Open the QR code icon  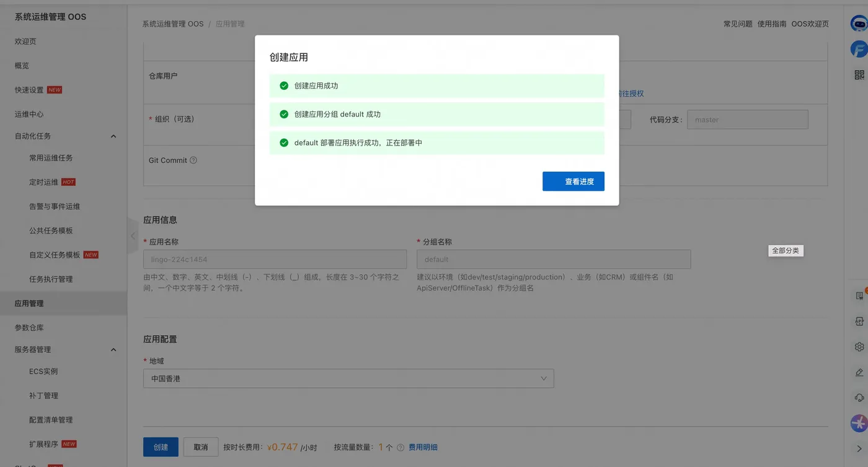(859, 75)
